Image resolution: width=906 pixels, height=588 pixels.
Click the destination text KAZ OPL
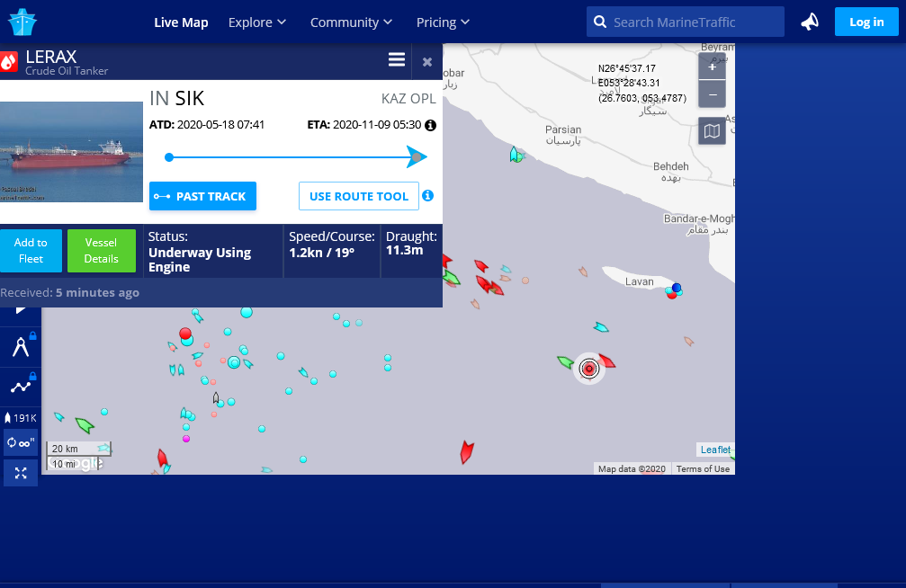[408, 99]
